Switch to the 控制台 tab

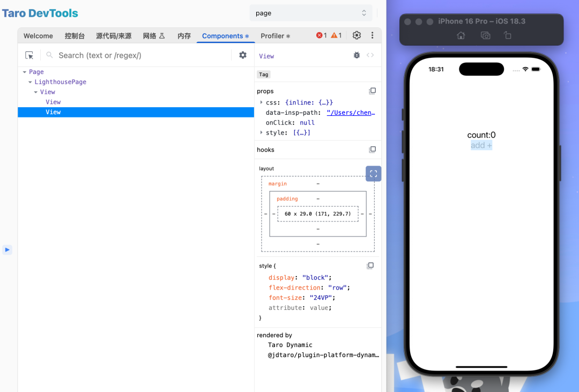coord(75,36)
